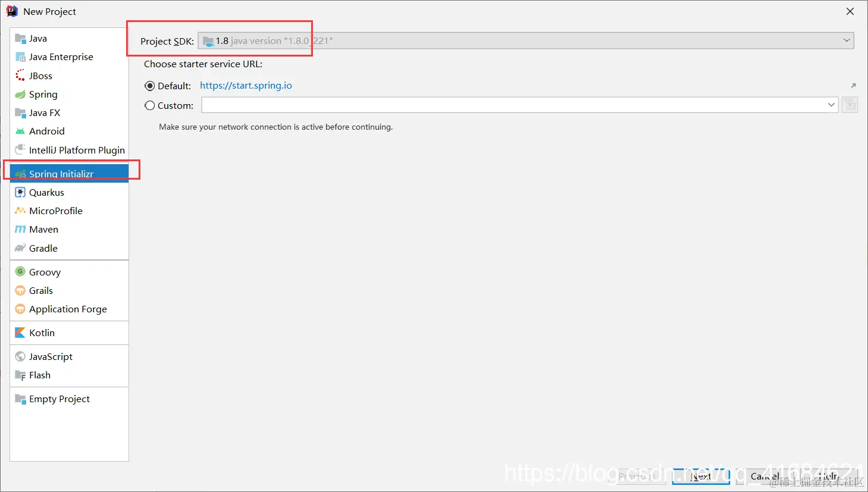Choose MicroProfile project type
This screenshot has width=868, height=492.
click(69, 211)
